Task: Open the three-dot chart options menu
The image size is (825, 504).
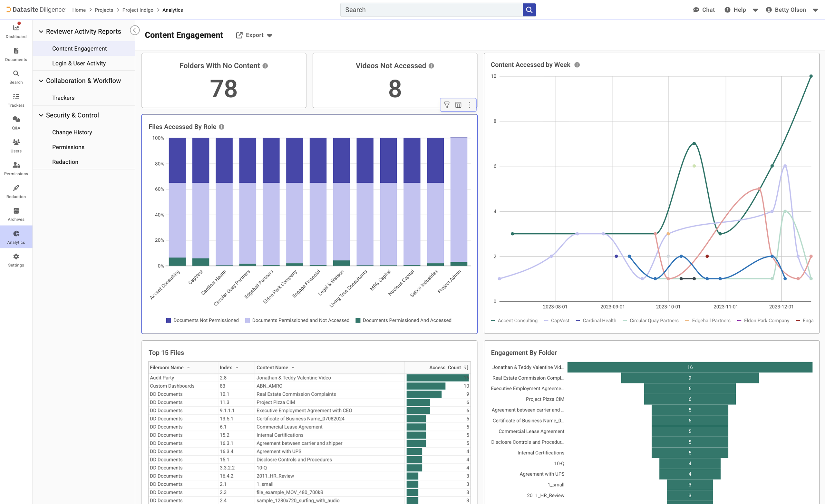Action: (x=470, y=105)
